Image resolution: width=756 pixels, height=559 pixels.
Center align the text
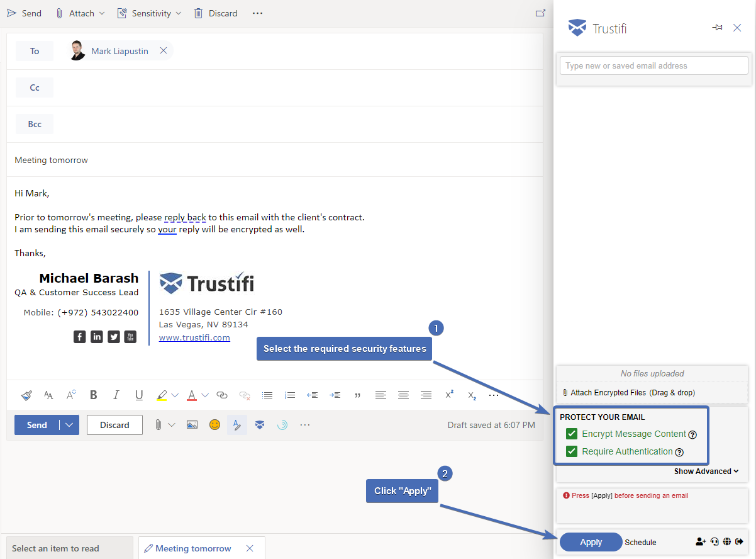point(403,395)
